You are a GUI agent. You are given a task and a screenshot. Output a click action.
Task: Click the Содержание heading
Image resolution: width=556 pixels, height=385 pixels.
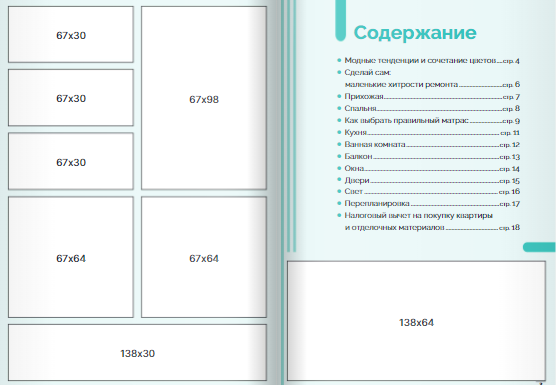click(415, 33)
